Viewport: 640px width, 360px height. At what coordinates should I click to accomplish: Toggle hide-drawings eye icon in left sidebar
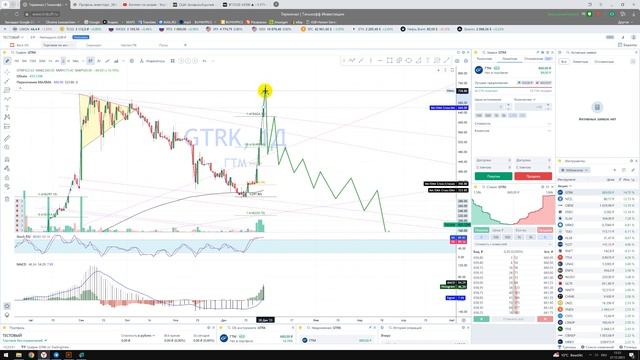click(7, 187)
